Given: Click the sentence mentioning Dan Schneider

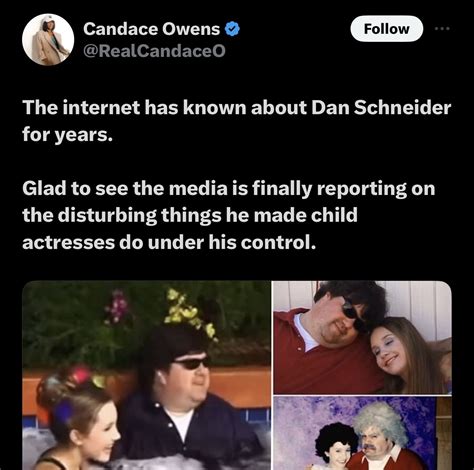Looking at the screenshot, I should pos(237,121).
